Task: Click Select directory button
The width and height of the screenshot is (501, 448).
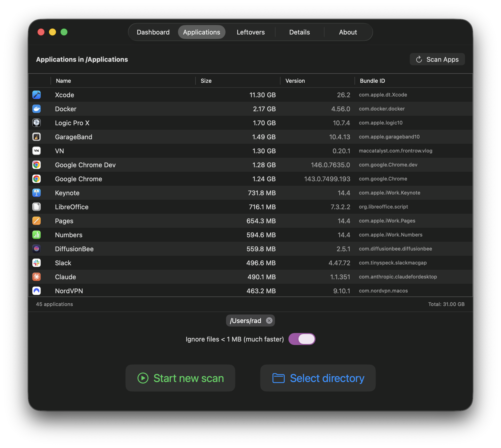Action: click(x=318, y=378)
